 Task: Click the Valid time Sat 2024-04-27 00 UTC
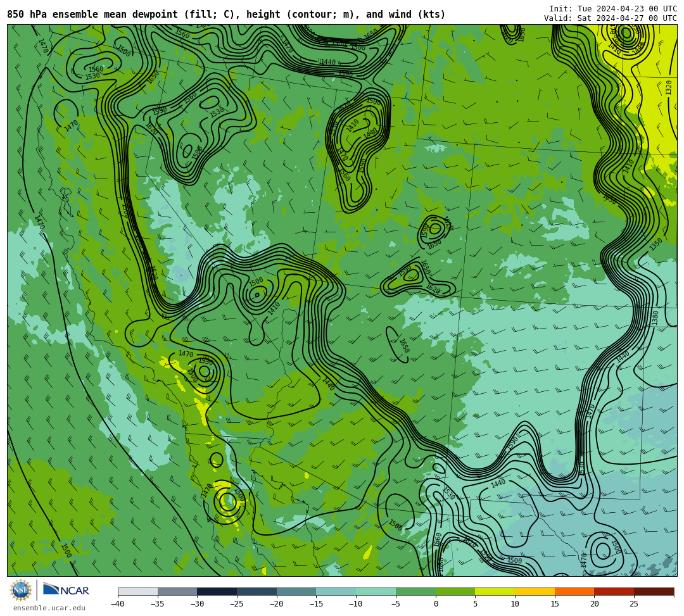611,18
